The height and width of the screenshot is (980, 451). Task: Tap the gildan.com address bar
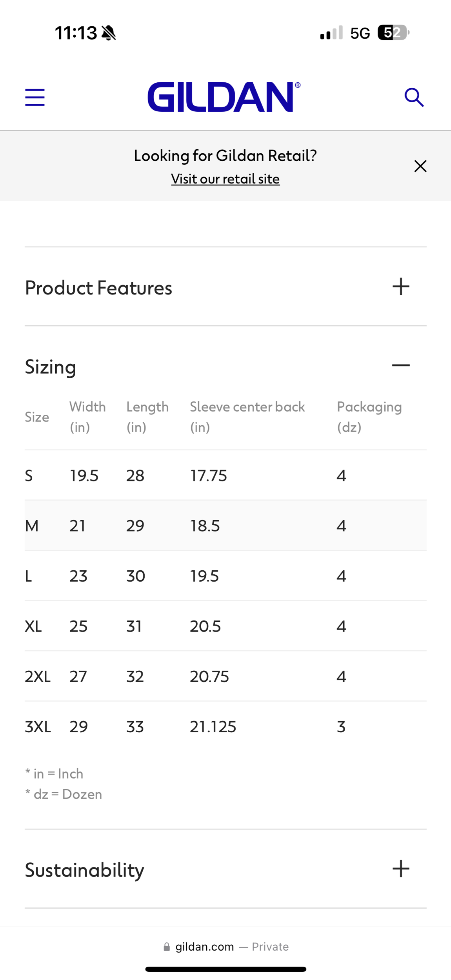click(x=205, y=947)
